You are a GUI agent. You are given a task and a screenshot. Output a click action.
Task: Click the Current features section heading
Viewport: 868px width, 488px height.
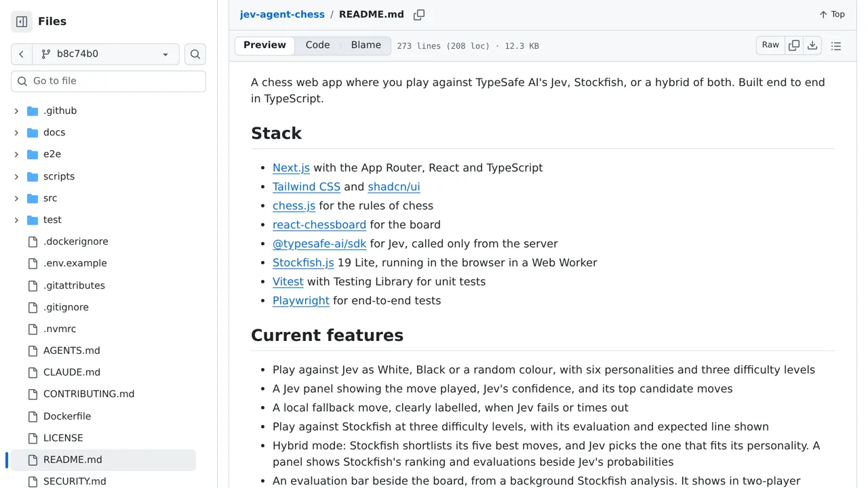(328, 335)
